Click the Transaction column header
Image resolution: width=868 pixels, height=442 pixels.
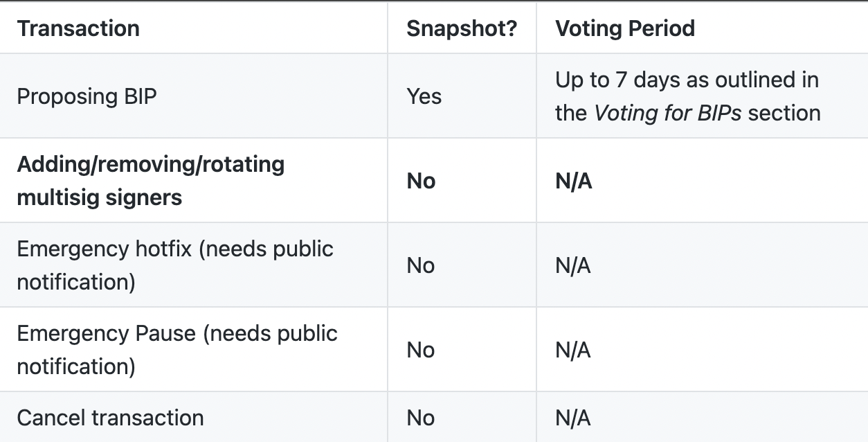78,28
